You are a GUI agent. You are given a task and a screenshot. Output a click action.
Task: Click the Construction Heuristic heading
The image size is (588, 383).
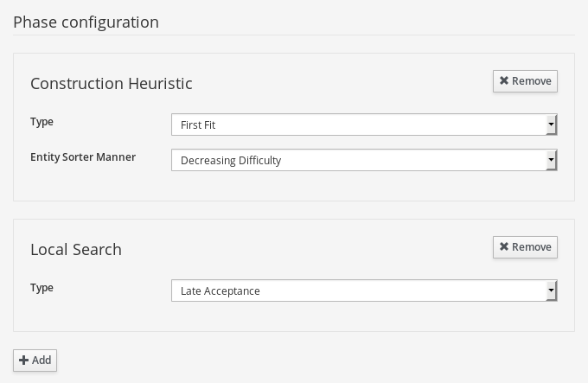(x=112, y=83)
